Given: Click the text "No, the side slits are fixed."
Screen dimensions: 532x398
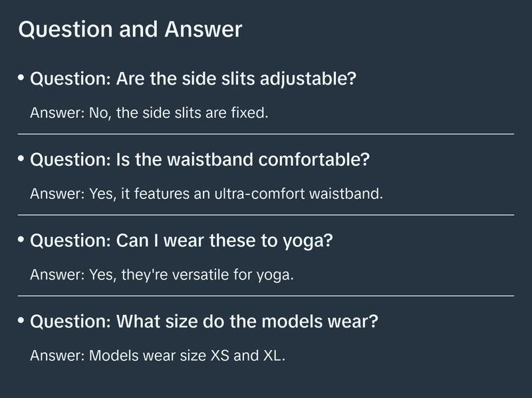Looking at the screenshot, I should 178,113.
